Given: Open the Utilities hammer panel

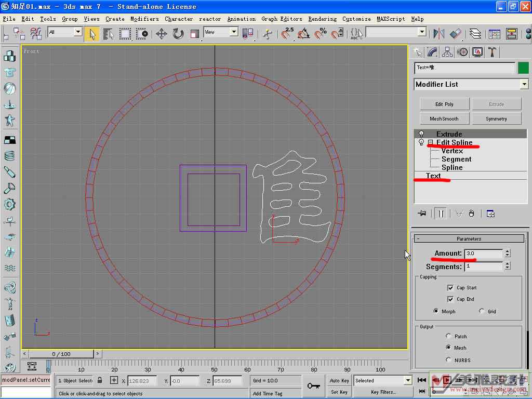Looking at the screenshot, I should click(x=491, y=52).
